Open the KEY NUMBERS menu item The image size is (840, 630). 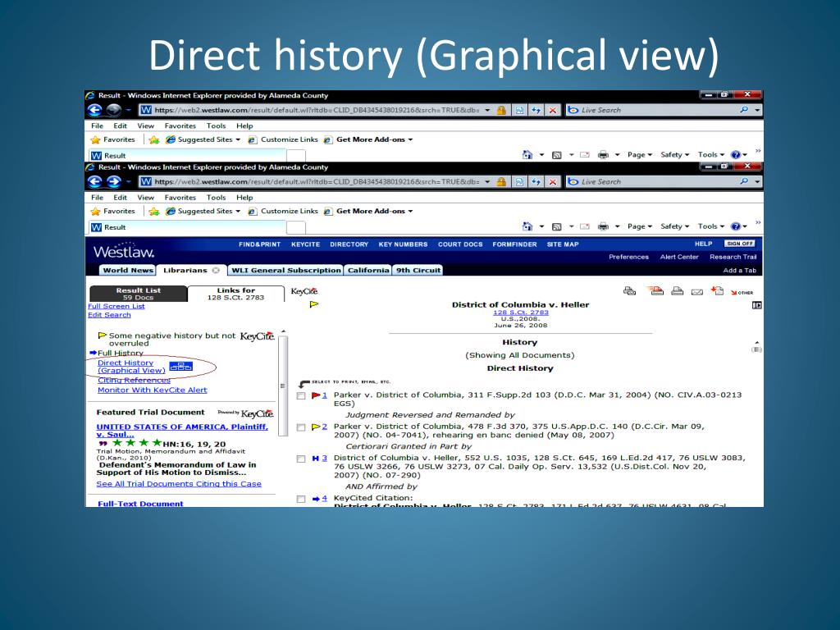[403, 244]
